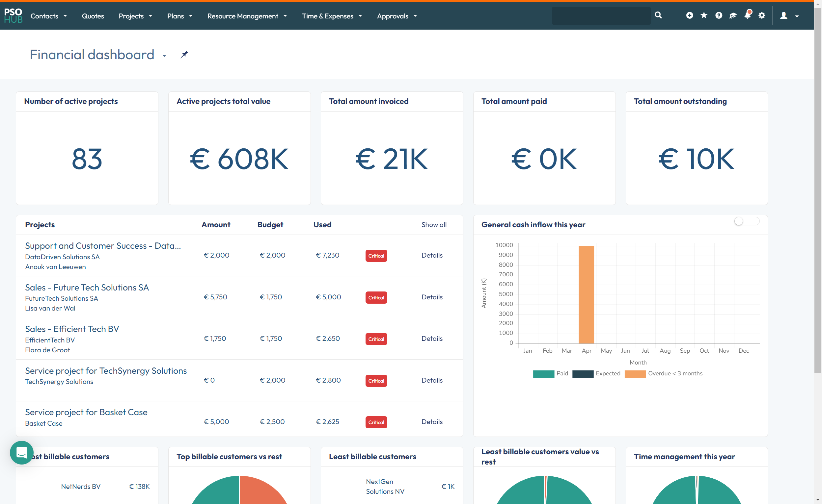This screenshot has width=822, height=504.
Task: Open Details for Sales - Efficient Tech BV
Action: (432, 338)
